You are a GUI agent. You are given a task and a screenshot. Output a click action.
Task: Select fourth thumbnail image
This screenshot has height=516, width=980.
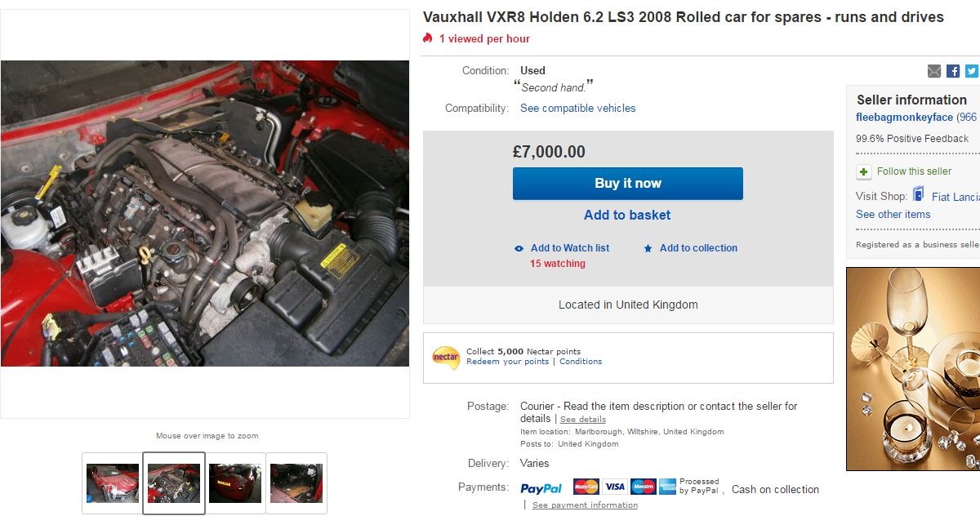[x=296, y=483]
